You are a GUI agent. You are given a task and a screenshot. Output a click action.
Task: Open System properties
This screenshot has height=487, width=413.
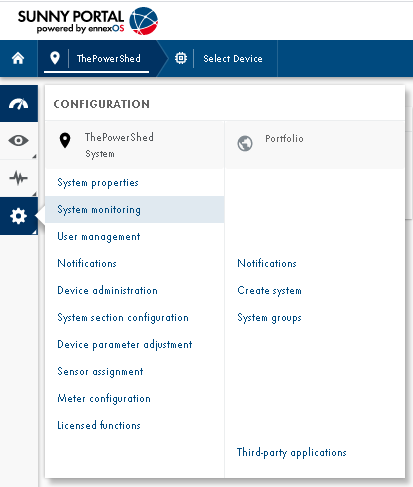pos(98,183)
